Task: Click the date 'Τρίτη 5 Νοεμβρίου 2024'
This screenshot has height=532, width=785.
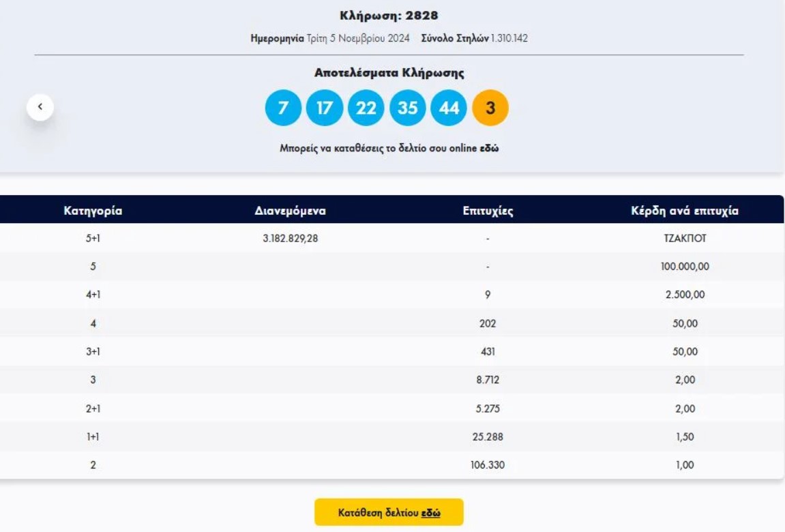Action: pyautogui.click(x=368, y=38)
